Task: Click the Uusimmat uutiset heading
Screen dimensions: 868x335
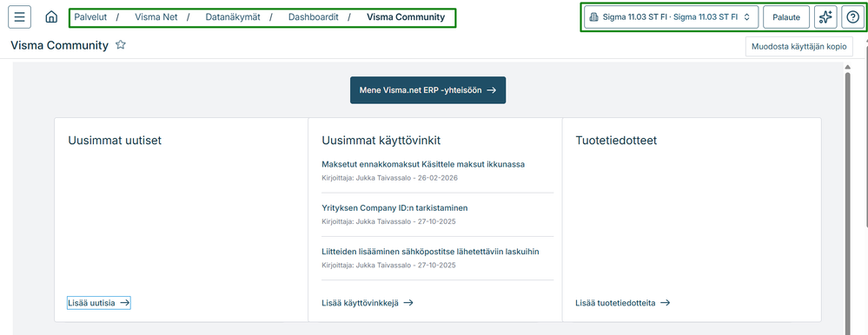Action: [115, 141]
